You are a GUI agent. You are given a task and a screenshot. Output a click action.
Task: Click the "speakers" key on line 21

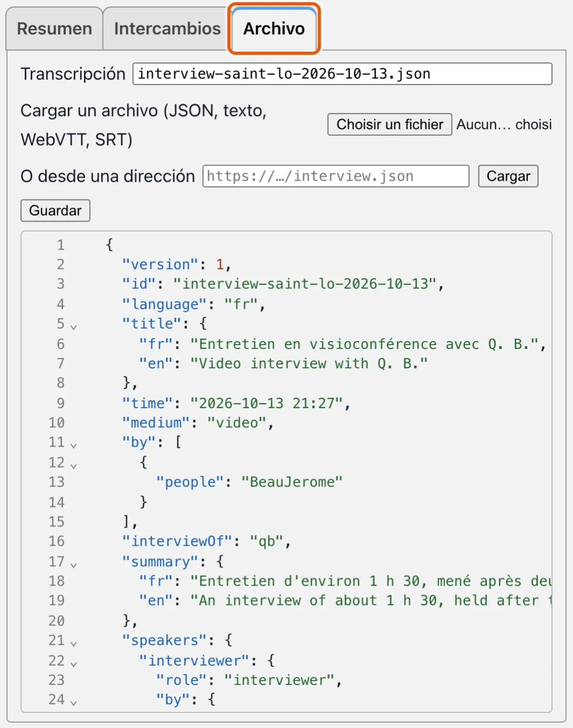[165, 640]
